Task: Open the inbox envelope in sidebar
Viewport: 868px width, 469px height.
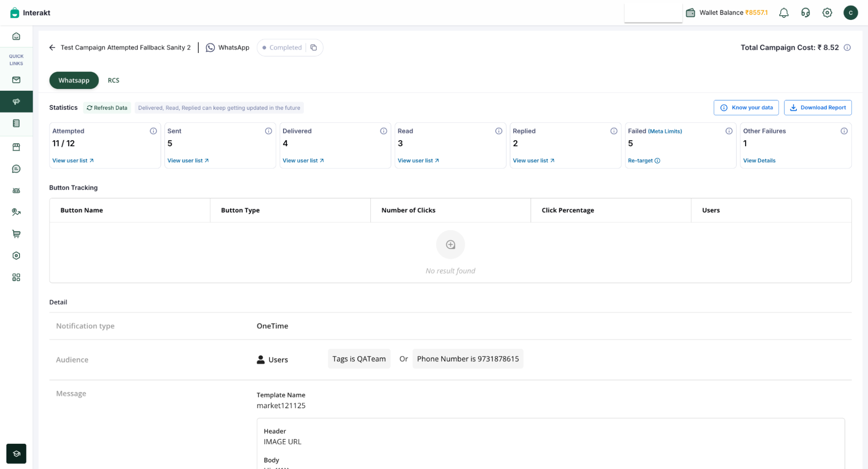Action: (16, 80)
